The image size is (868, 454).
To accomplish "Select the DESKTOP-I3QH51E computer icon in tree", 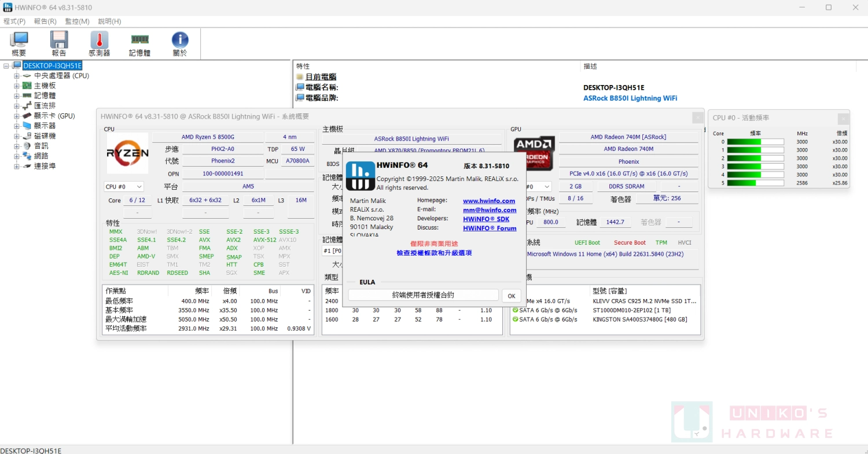I will [x=17, y=66].
